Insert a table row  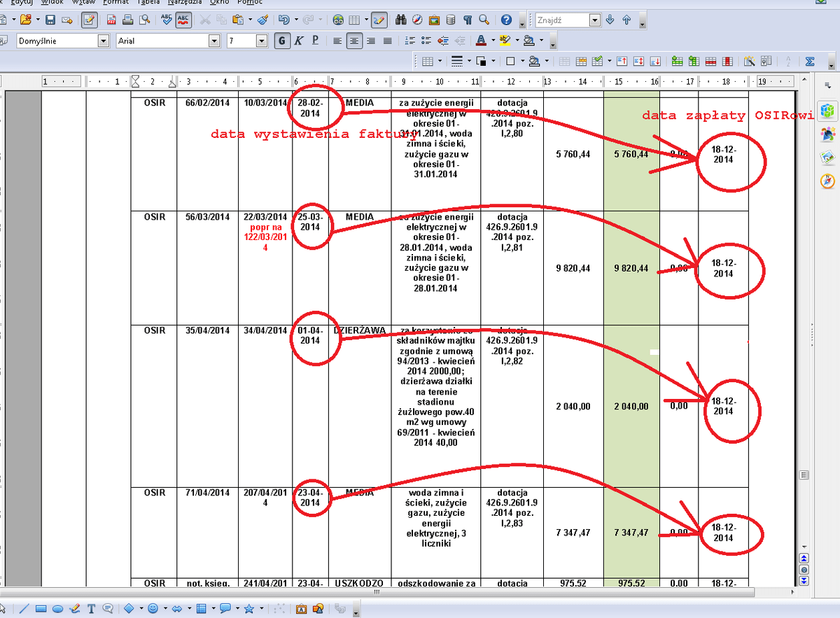point(676,61)
